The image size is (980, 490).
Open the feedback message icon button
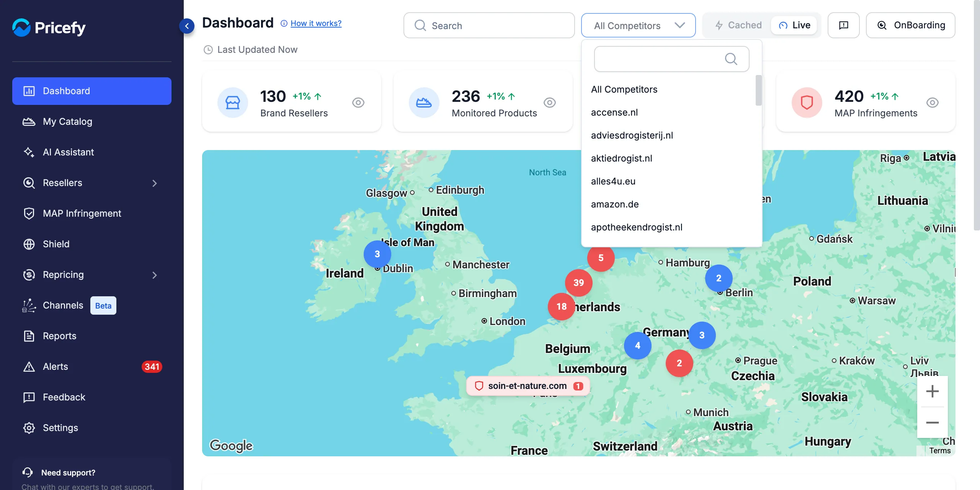click(x=844, y=25)
